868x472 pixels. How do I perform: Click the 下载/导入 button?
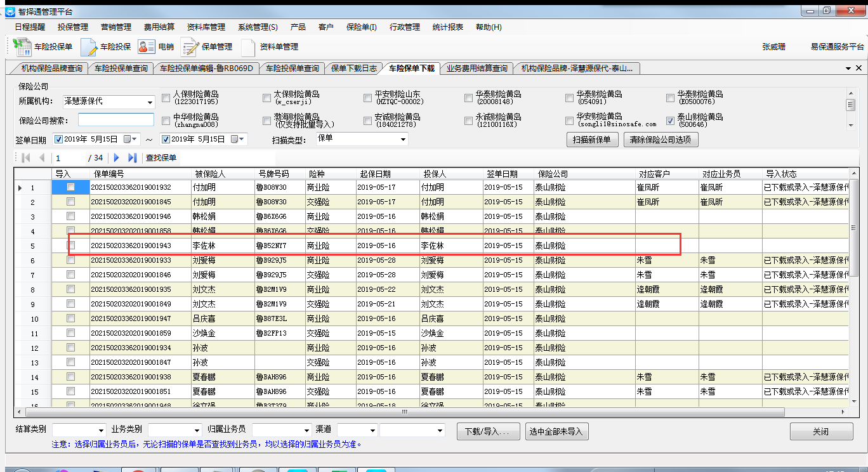point(488,431)
